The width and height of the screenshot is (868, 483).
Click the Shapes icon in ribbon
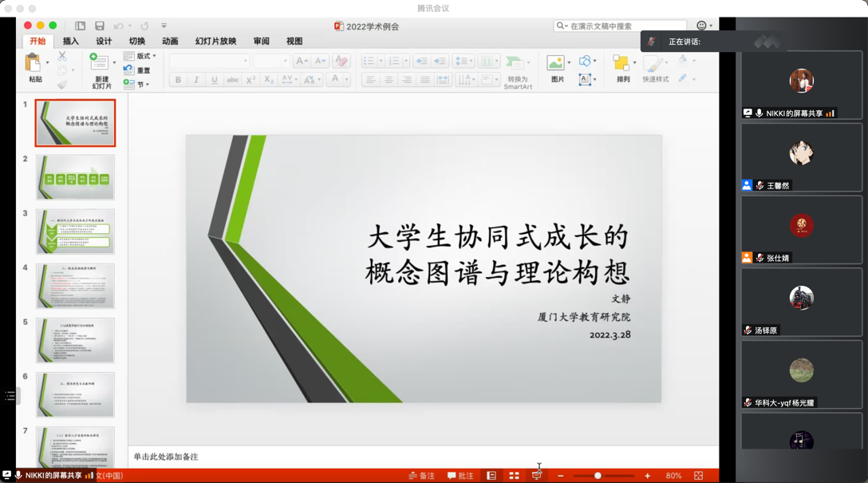point(586,61)
